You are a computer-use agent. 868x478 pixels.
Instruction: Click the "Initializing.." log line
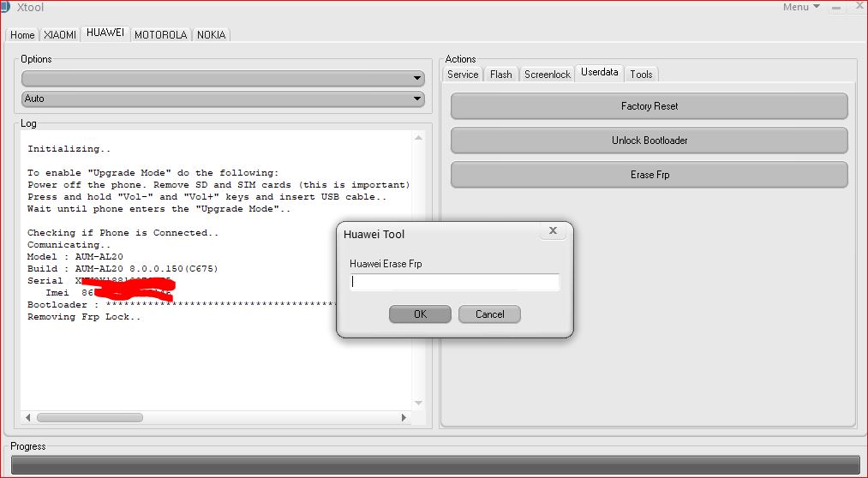click(69, 149)
